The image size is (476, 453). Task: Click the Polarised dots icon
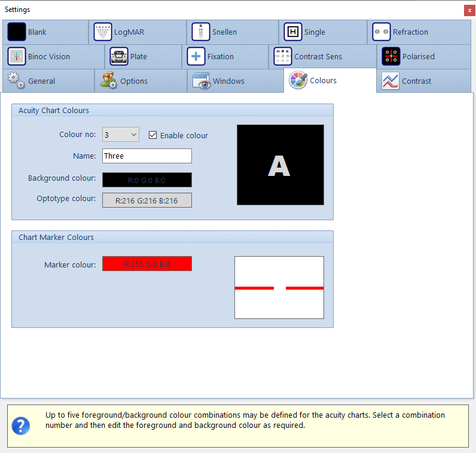(391, 56)
